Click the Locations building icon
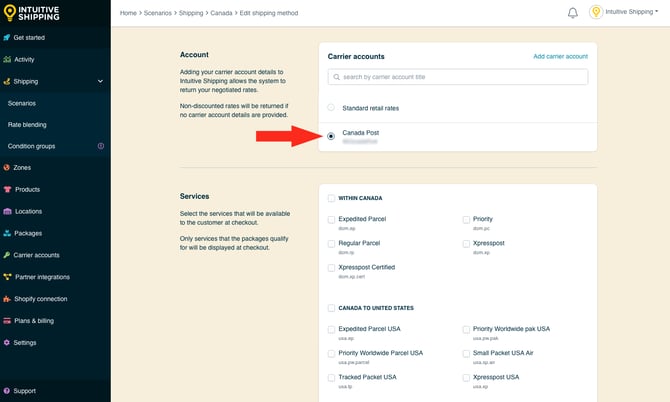Screen dimensions: 670x402 7,211
